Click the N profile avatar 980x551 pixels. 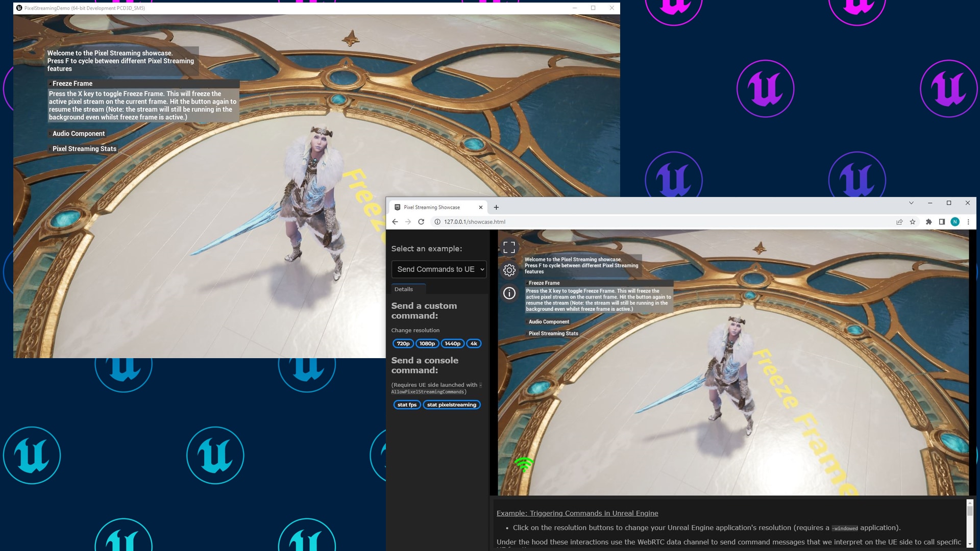[x=955, y=222]
